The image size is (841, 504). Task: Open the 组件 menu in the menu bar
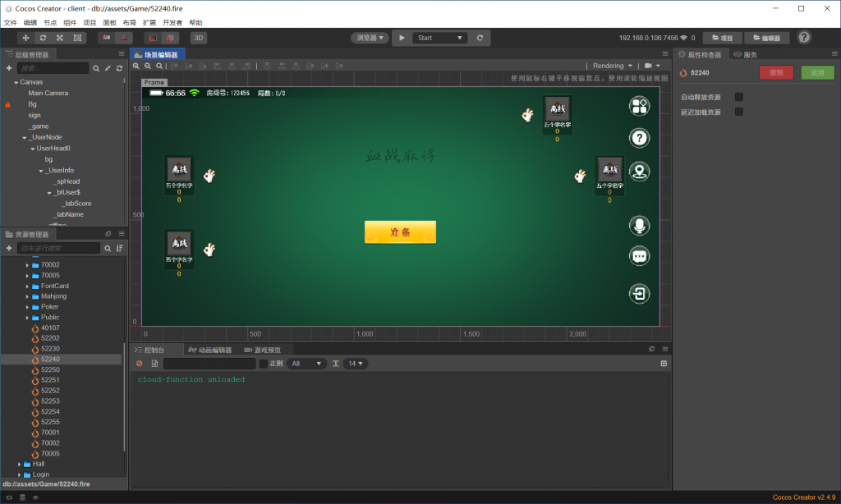click(70, 23)
